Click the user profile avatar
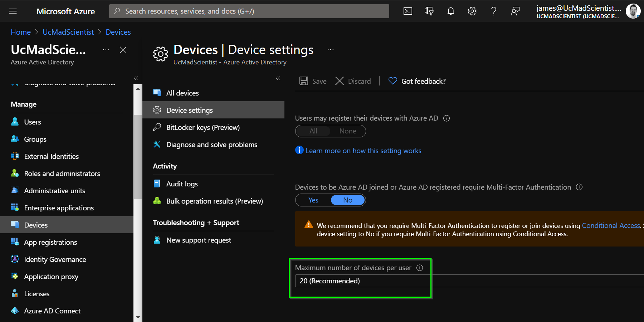The width and height of the screenshot is (644, 322). [x=633, y=11]
